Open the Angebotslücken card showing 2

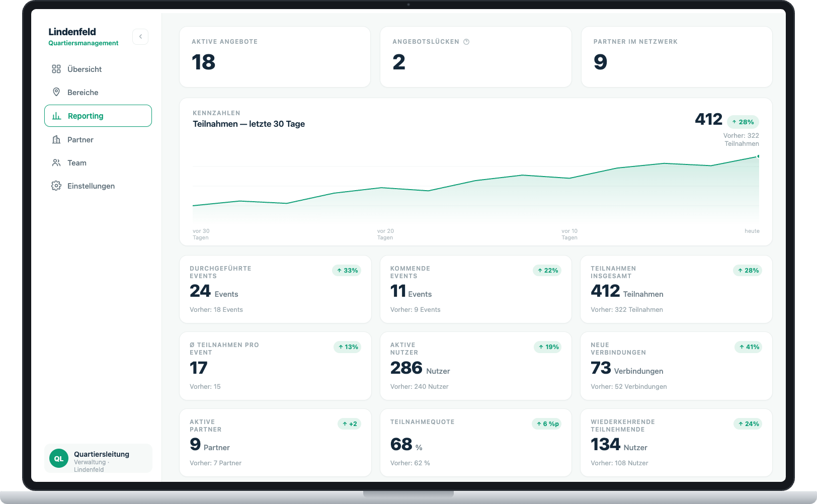475,57
